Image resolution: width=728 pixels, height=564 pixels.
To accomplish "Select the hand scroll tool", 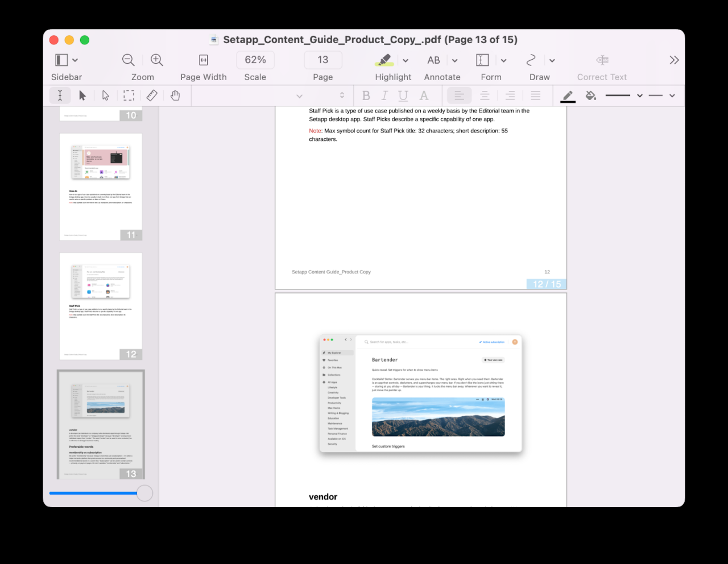I will pos(175,96).
